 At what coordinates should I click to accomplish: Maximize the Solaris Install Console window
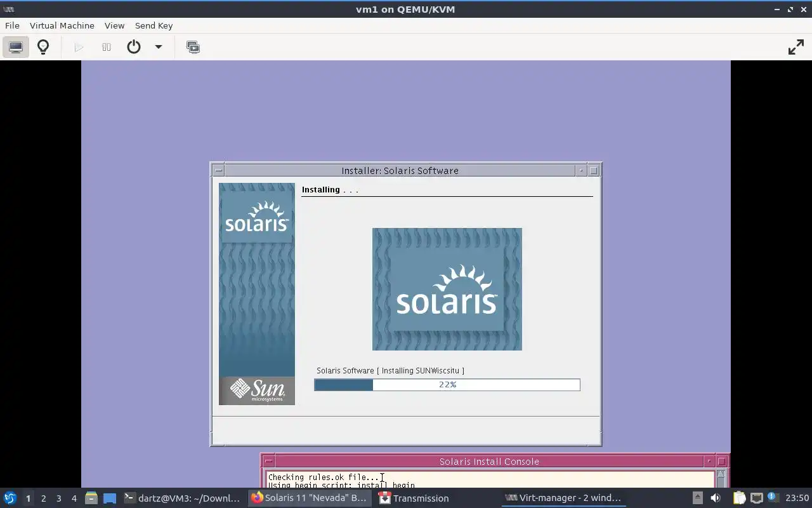[721, 462]
